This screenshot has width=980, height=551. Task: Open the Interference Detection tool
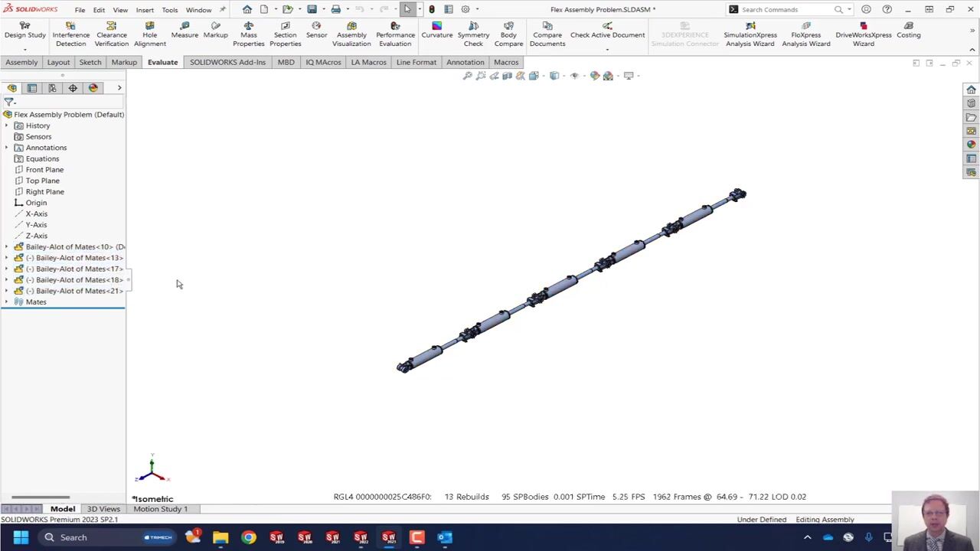70,34
